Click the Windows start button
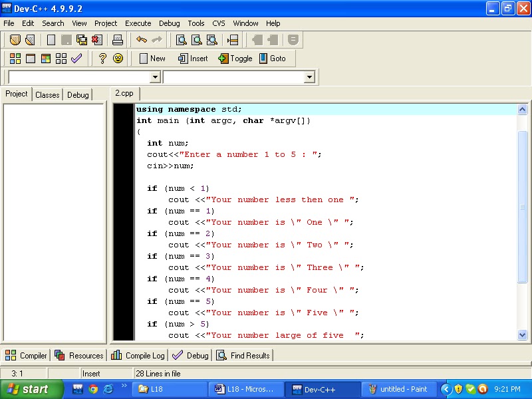Screen dimensions: 532x399 click(x=31, y=389)
